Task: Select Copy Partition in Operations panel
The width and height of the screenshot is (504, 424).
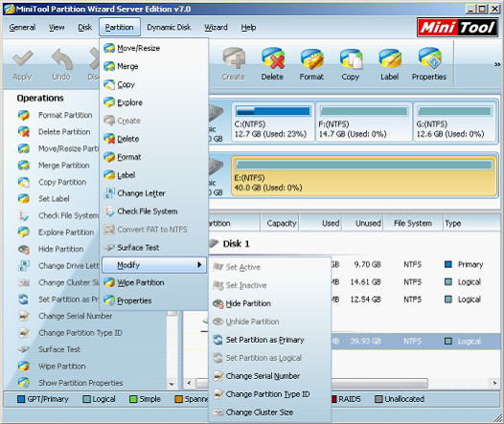Action: click(52, 182)
